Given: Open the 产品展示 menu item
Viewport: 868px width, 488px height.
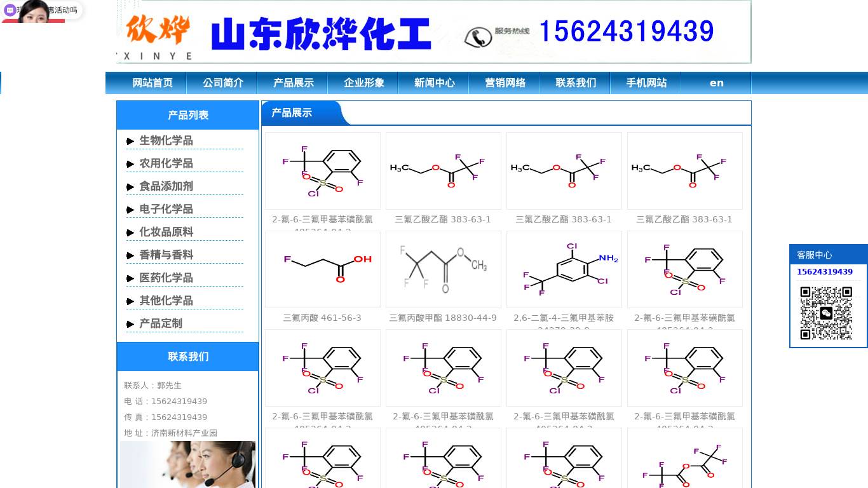Looking at the screenshot, I should [292, 83].
